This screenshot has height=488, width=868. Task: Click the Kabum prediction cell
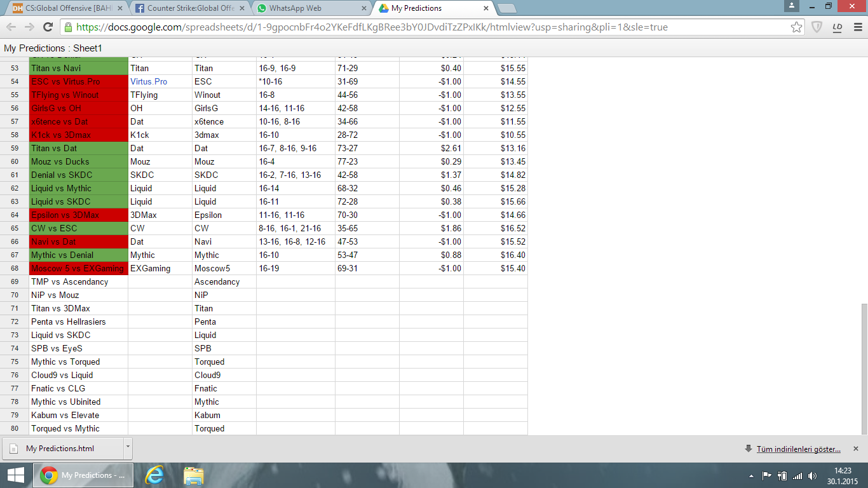(x=224, y=415)
